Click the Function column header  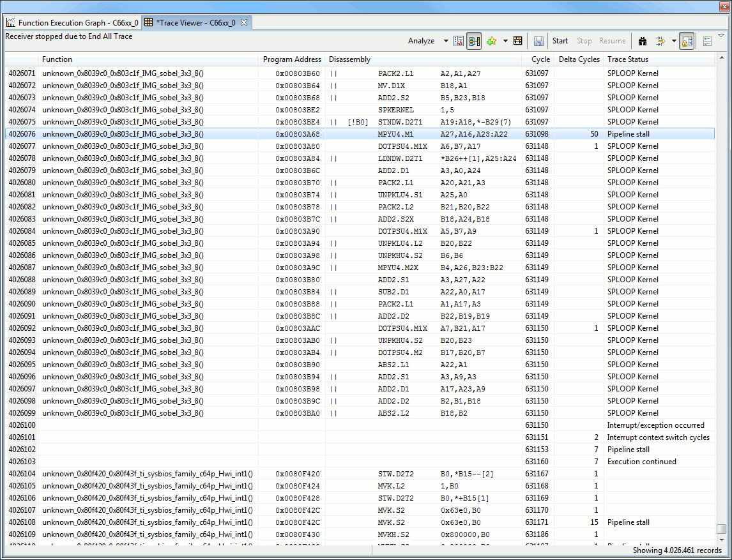click(148, 59)
